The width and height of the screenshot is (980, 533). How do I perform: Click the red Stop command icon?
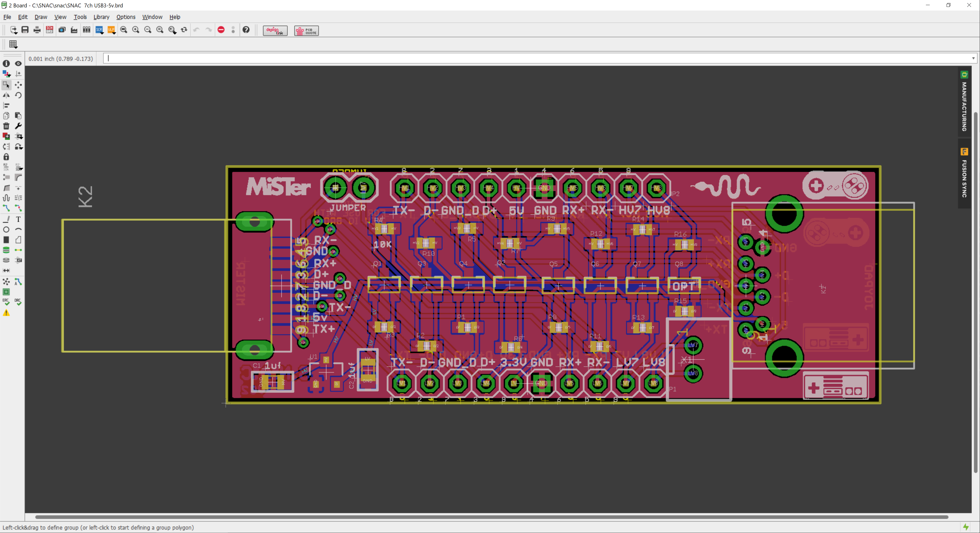(x=221, y=30)
